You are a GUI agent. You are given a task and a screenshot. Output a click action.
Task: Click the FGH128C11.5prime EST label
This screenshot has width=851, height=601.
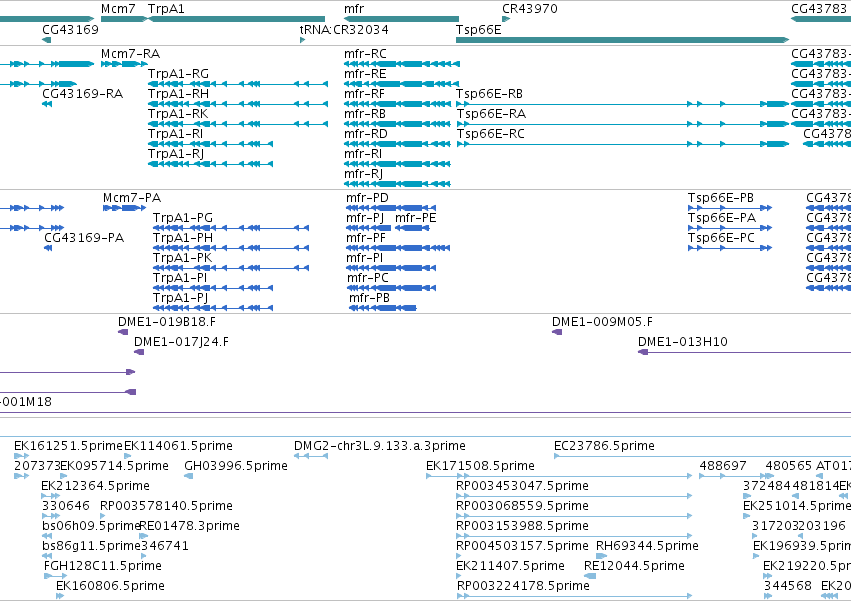point(103,566)
